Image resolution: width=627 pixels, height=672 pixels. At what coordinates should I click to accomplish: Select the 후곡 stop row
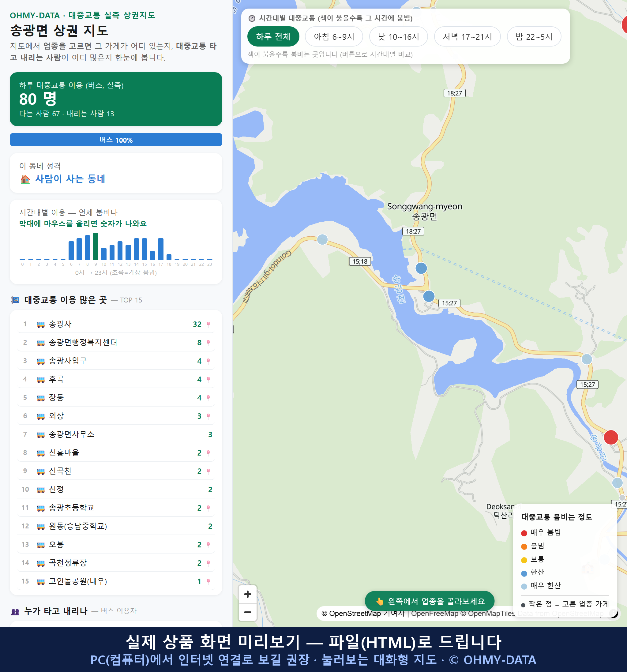click(x=116, y=379)
